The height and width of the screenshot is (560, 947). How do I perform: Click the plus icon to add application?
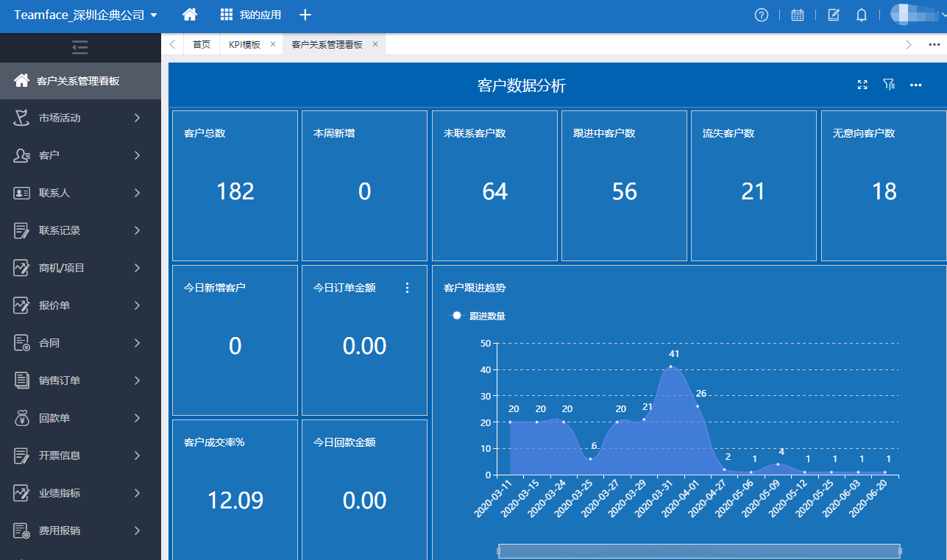coord(305,15)
